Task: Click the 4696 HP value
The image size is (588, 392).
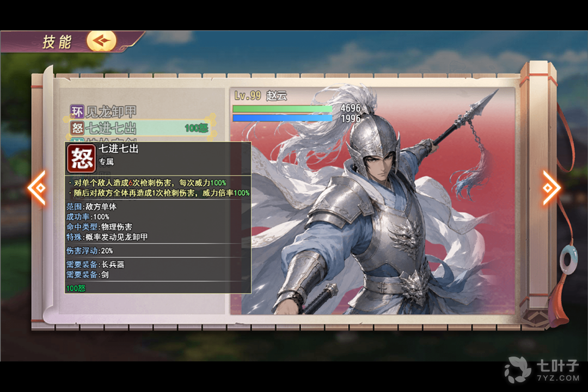Action: pyautogui.click(x=350, y=108)
